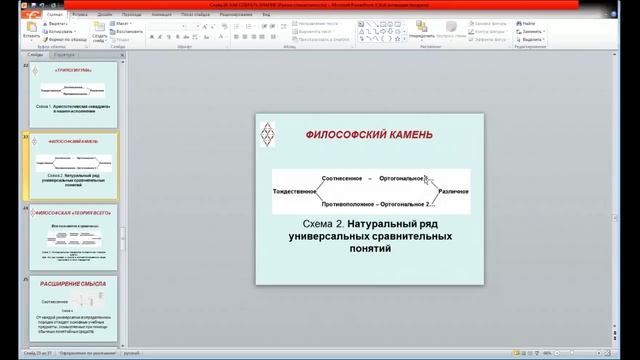Open the Переходы ribbon tab
Image resolution: width=640 pixels, height=360 pixels.
click(131, 15)
